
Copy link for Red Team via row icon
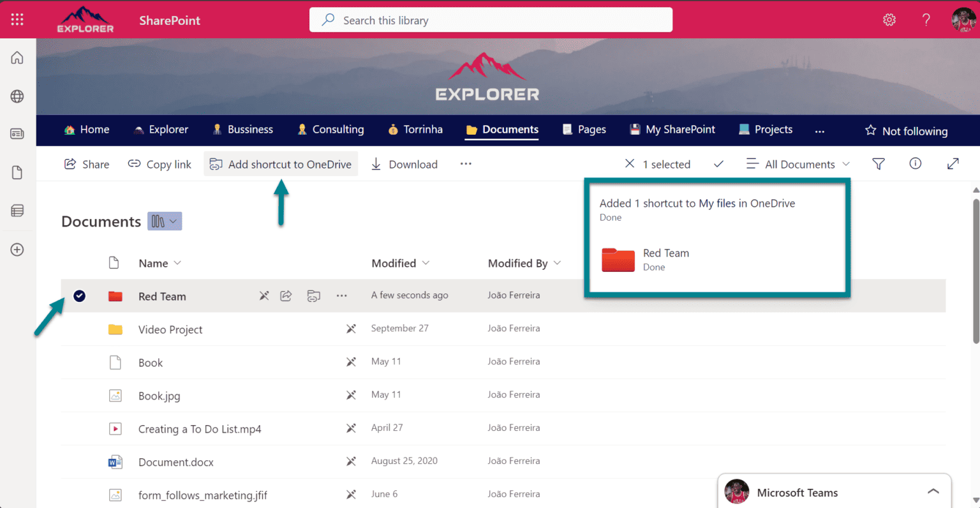(x=313, y=295)
